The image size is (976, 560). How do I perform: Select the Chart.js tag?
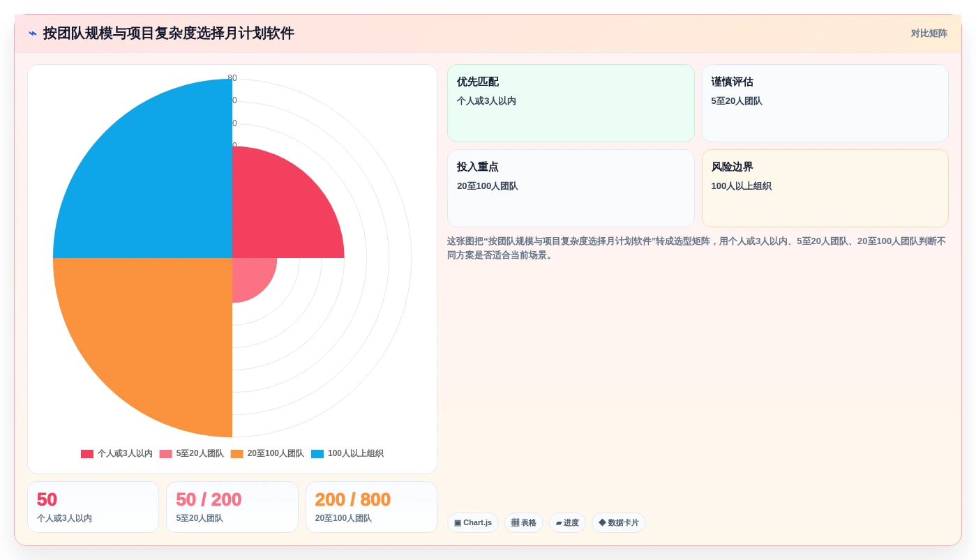pos(473,523)
